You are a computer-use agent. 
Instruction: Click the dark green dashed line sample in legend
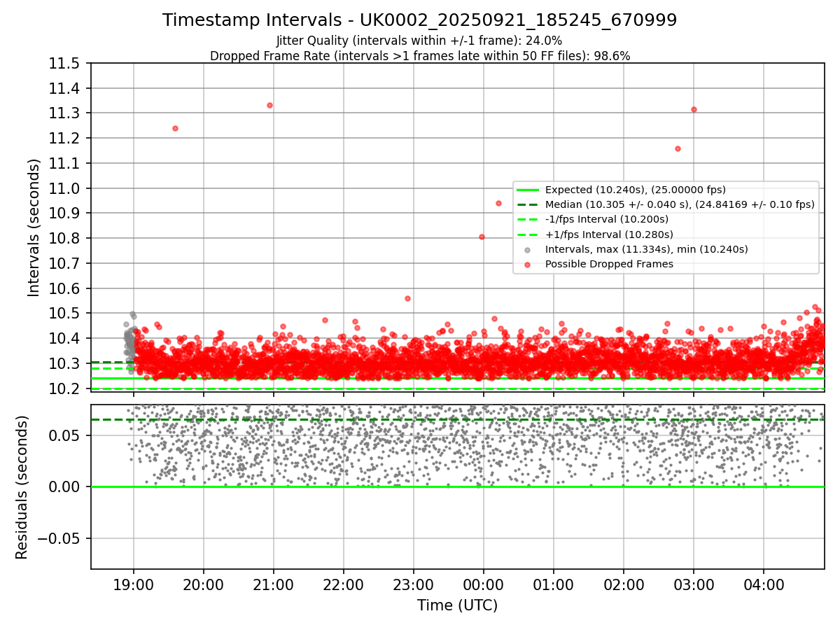click(x=527, y=204)
